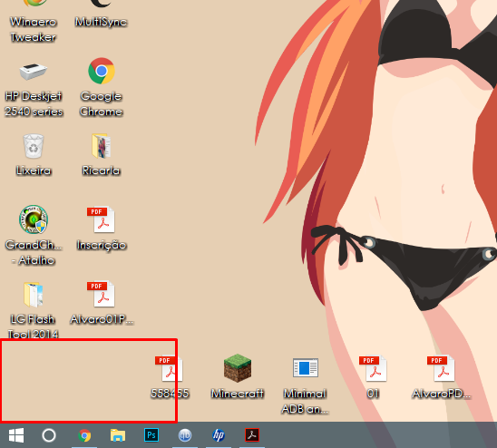497x448 pixels.
Task: Select the Google Chrome desktop shortcut
Action: tap(101, 86)
